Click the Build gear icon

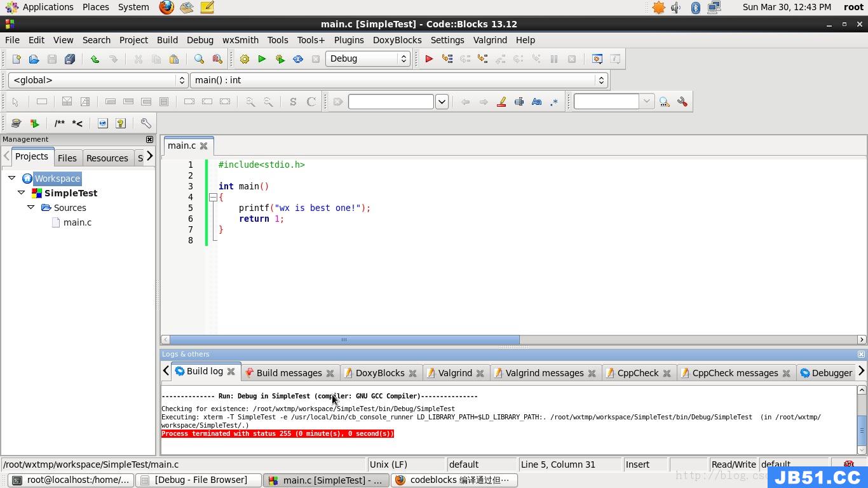(244, 59)
